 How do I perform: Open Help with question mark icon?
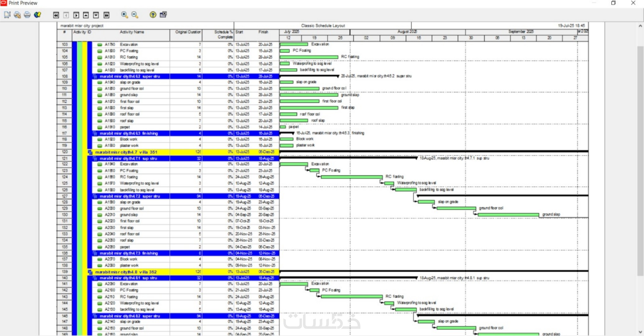tap(153, 15)
